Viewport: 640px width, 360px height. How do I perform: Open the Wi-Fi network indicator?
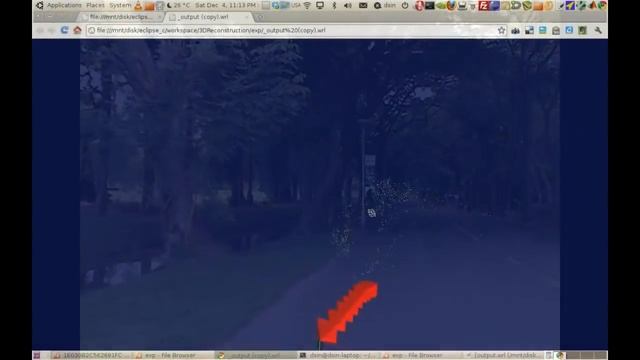(307, 5)
